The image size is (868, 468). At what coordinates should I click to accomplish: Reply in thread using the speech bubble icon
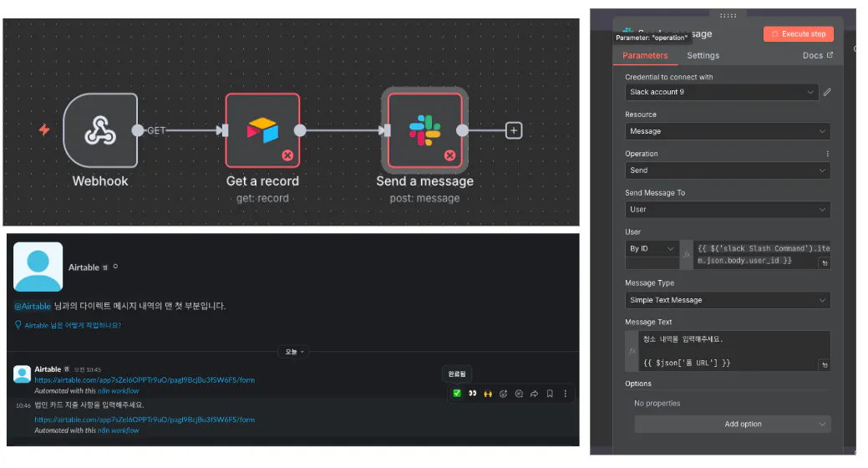pyautogui.click(x=519, y=394)
